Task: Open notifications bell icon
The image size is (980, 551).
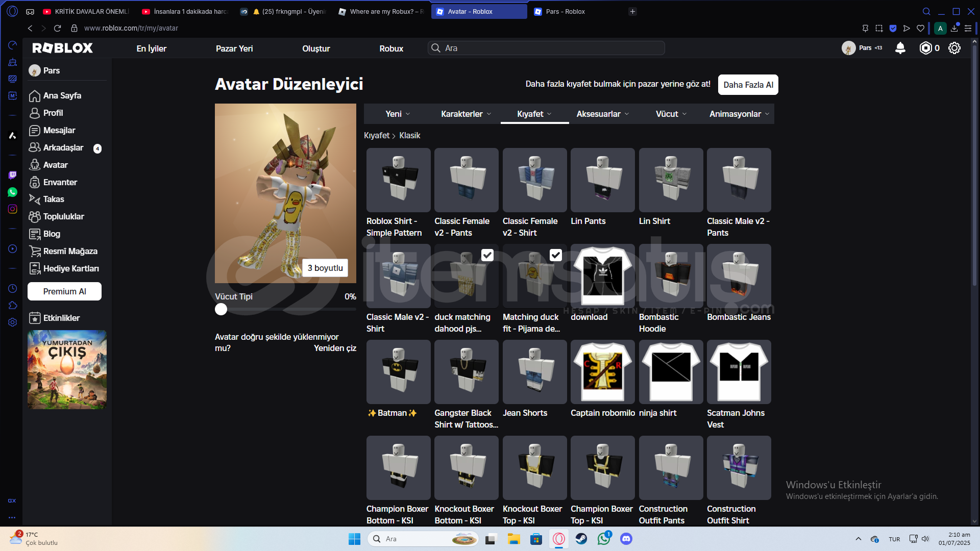Action: click(900, 48)
